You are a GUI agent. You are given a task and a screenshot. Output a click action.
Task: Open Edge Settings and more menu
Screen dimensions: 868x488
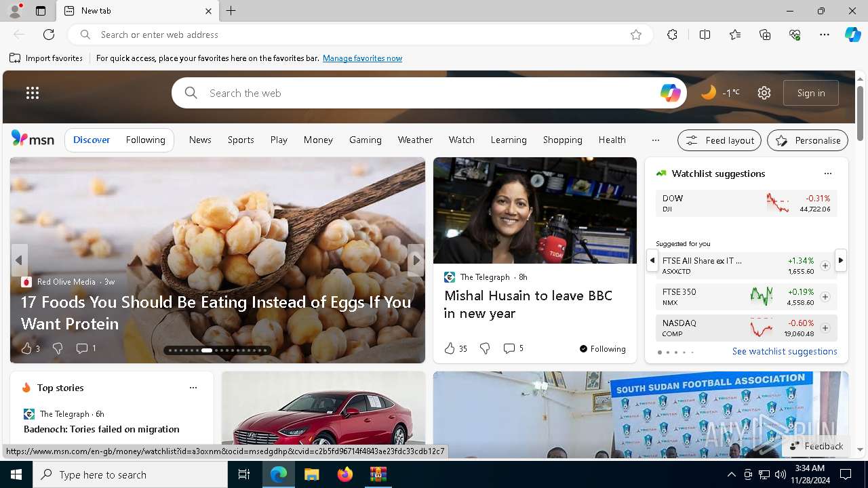[x=825, y=35]
